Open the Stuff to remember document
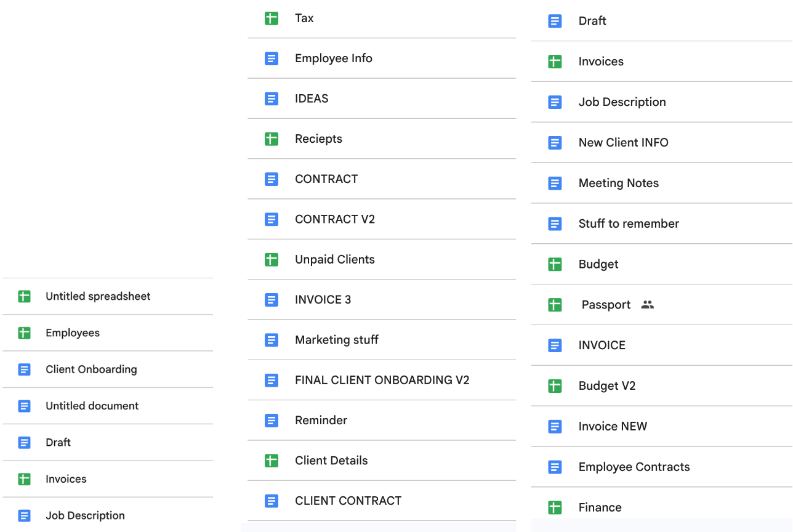This screenshot has width=793, height=532. tap(629, 224)
